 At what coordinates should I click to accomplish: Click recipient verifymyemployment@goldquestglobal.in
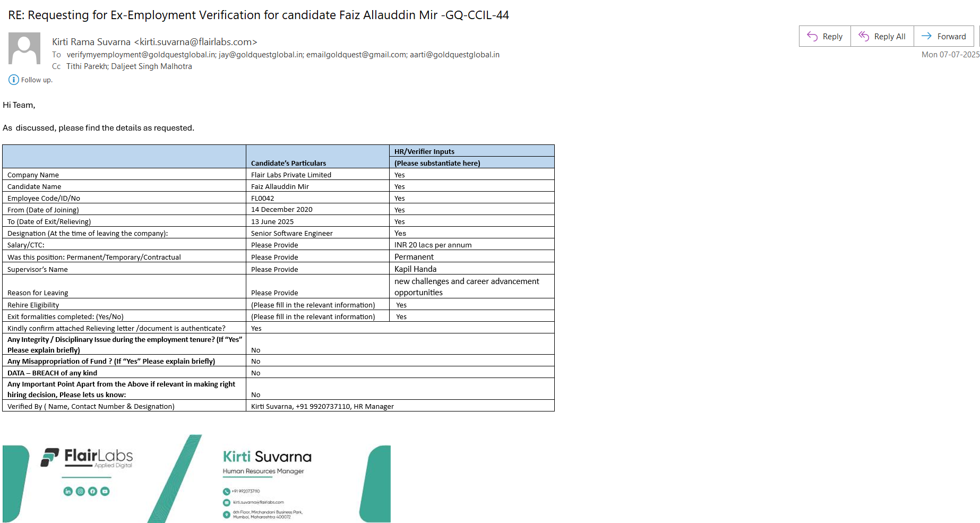tap(141, 55)
